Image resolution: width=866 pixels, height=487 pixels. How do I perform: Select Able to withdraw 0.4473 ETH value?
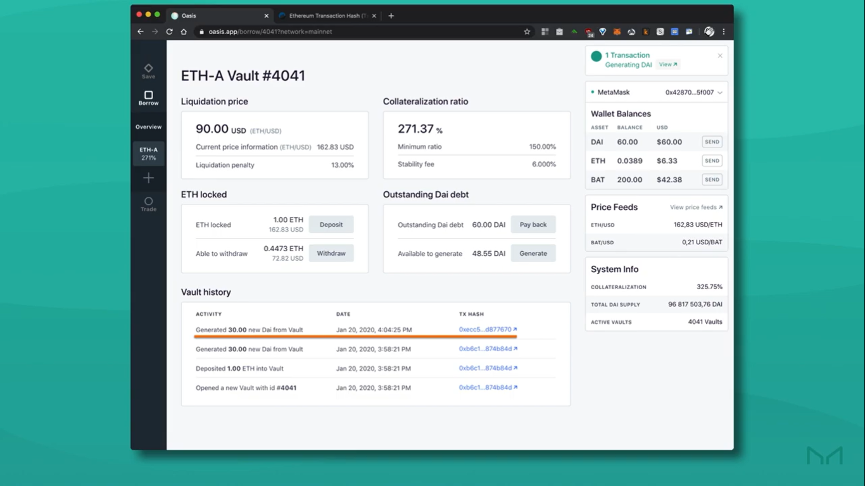coord(283,248)
